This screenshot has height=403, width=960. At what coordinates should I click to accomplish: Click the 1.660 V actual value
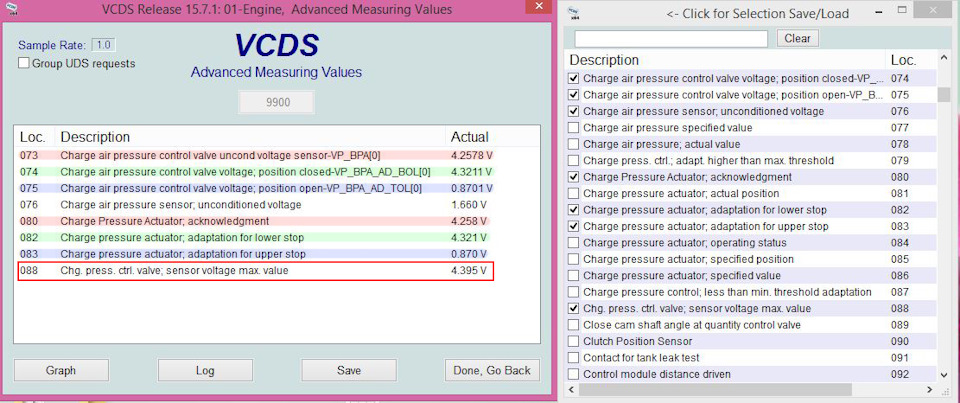pos(468,205)
